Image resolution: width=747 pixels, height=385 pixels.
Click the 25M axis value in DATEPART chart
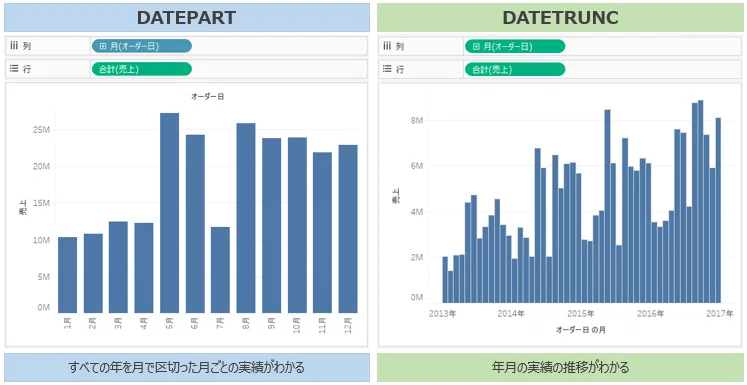(41, 130)
